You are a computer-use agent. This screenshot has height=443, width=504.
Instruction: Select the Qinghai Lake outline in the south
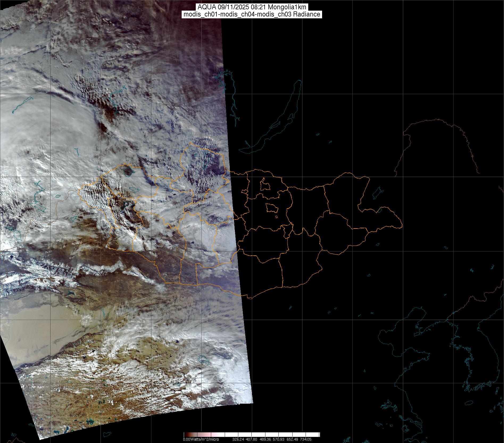(203, 360)
